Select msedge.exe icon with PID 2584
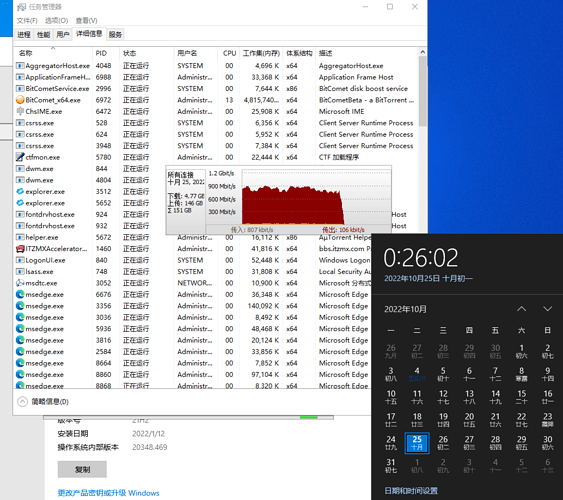563x500 pixels. [20, 351]
